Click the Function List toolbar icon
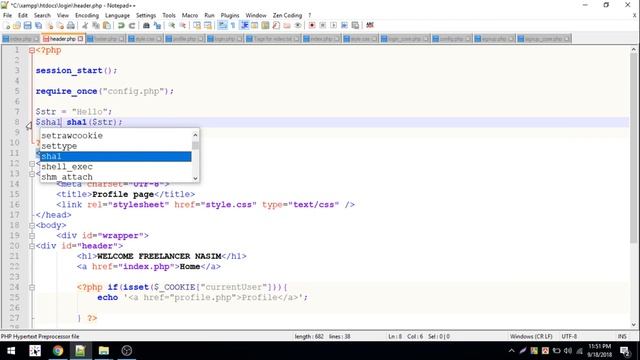640x360 pixels. [x=276, y=25]
